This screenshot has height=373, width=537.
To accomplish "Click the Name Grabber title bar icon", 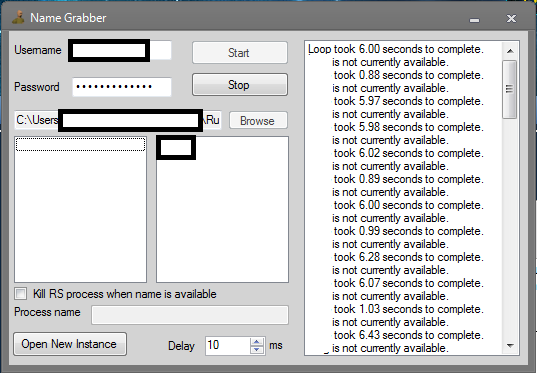I will 18,17.
